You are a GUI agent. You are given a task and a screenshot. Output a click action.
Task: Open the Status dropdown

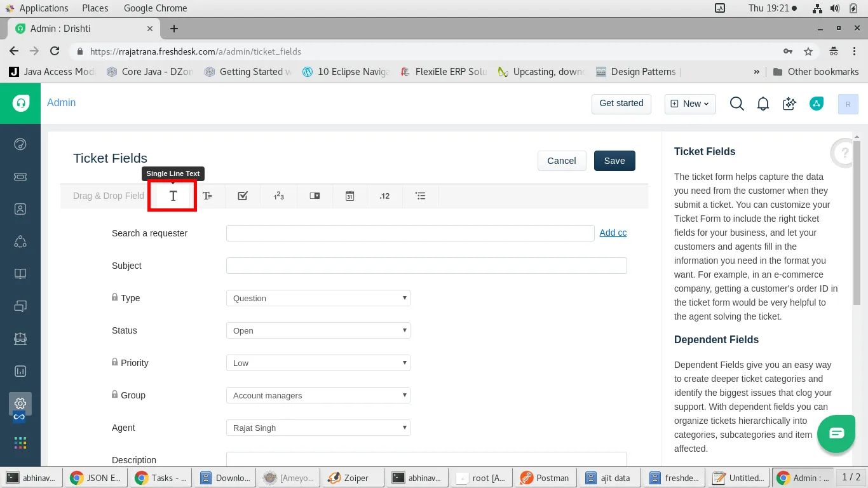coord(318,330)
